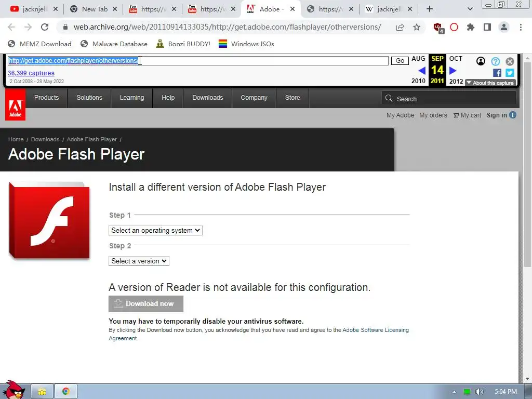Open the taskbar file explorer icon

[x=42, y=392]
